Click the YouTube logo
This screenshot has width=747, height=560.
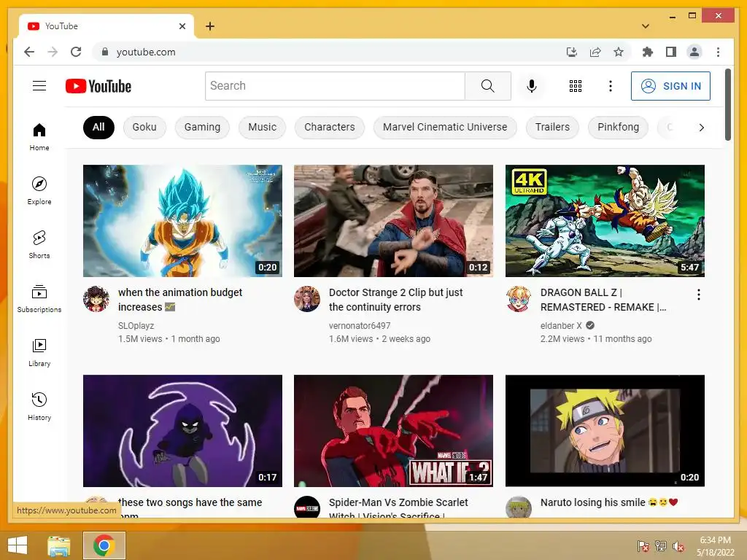(x=98, y=86)
